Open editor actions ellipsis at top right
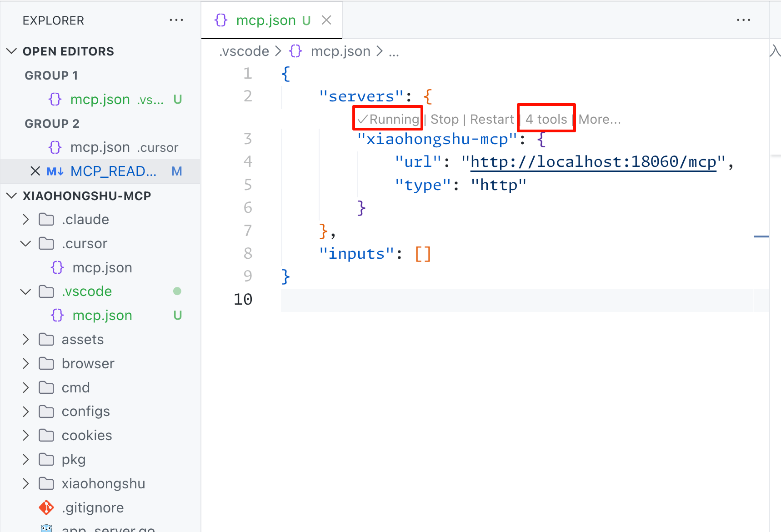Image resolution: width=781 pixels, height=532 pixels. click(744, 20)
